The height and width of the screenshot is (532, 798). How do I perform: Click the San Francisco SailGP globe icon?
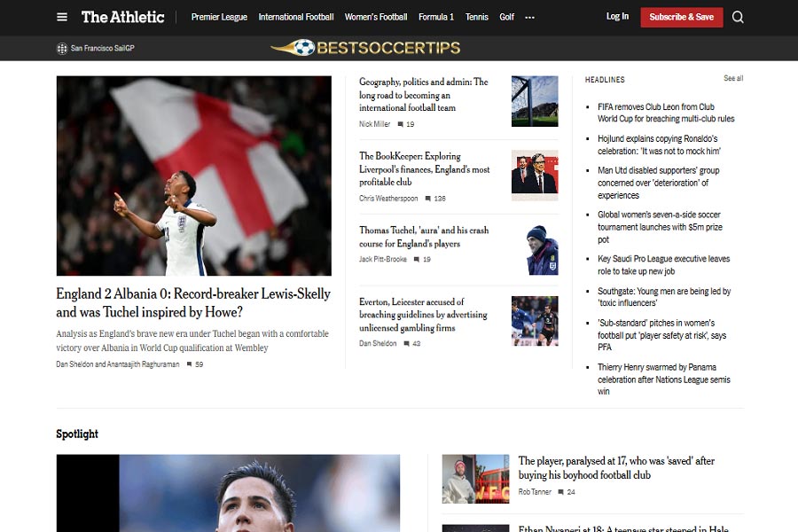click(61, 49)
